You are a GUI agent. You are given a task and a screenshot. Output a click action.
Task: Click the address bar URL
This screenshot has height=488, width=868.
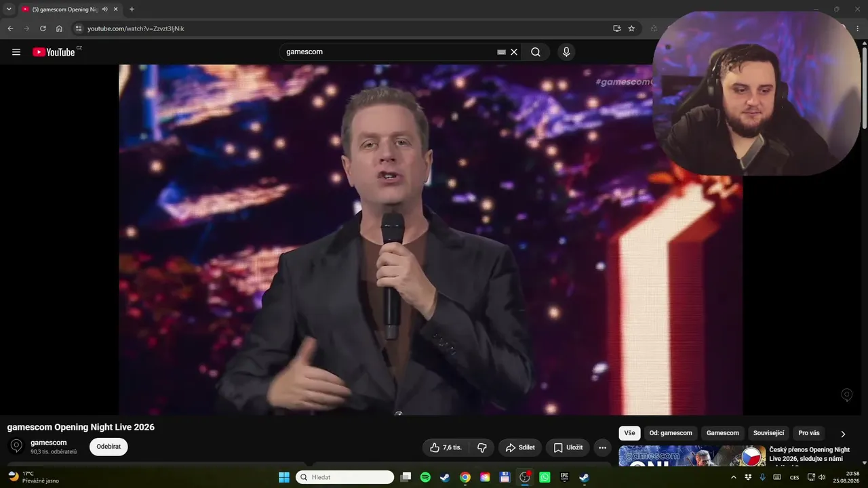(136, 28)
